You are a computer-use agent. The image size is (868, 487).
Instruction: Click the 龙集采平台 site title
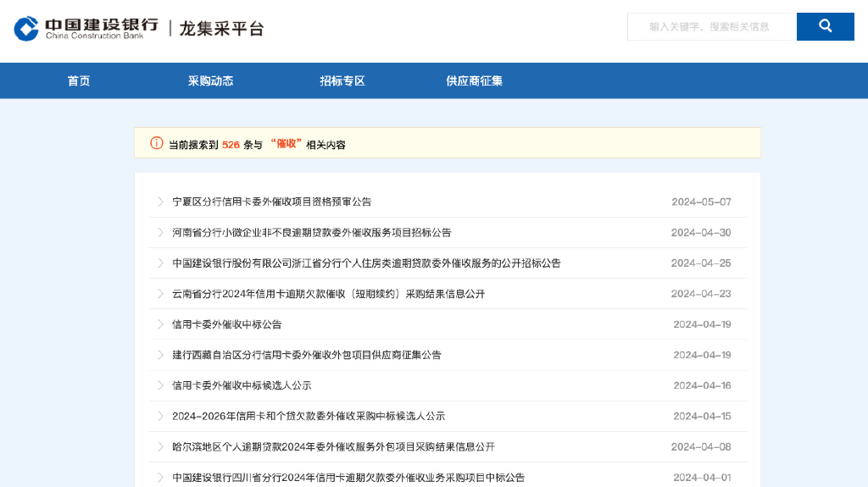(221, 29)
